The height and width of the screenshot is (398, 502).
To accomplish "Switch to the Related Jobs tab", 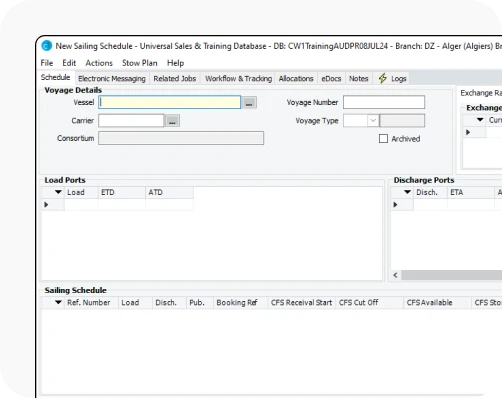I will click(x=175, y=79).
